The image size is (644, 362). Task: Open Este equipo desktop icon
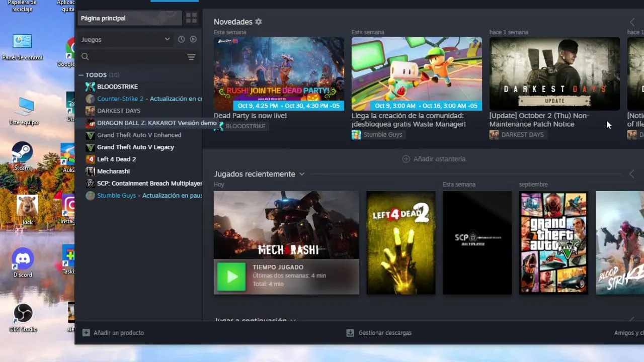[x=23, y=111]
